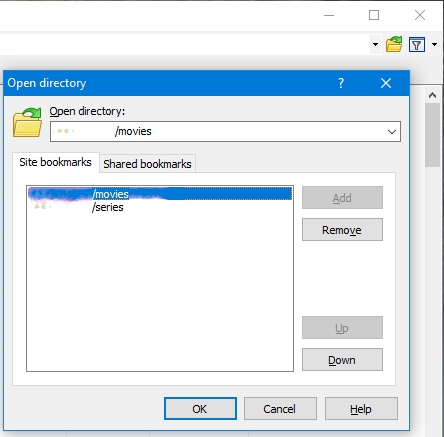Image resolution: width=444 pixels, height=437 pixels.
Task: Open the dropdown arrow left of the folder icon
Action: (375, 44)
